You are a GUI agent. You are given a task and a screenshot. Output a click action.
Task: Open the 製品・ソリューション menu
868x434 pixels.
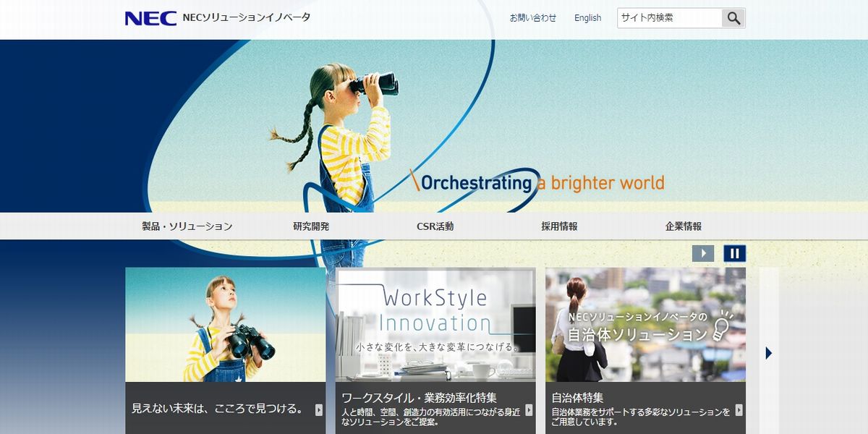pyautogui.click(x=187, y=226)
